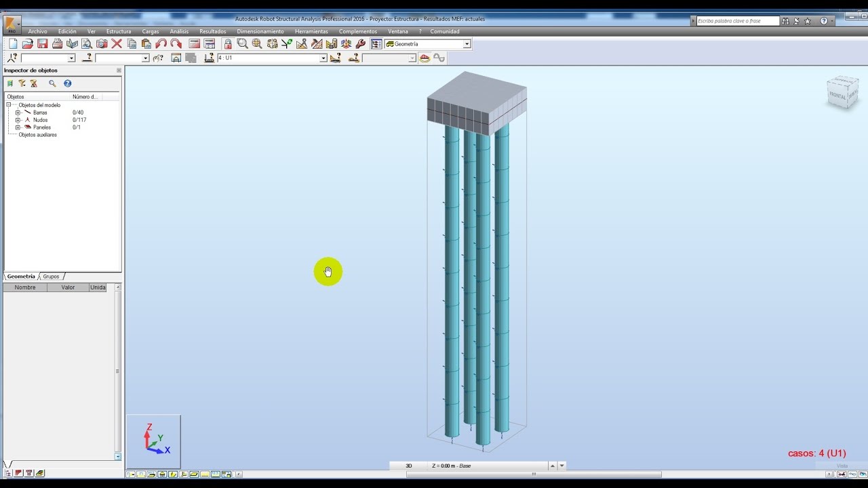Click the padlock results lock icon
Screen dimensions: 868x488
coord(228,44)
